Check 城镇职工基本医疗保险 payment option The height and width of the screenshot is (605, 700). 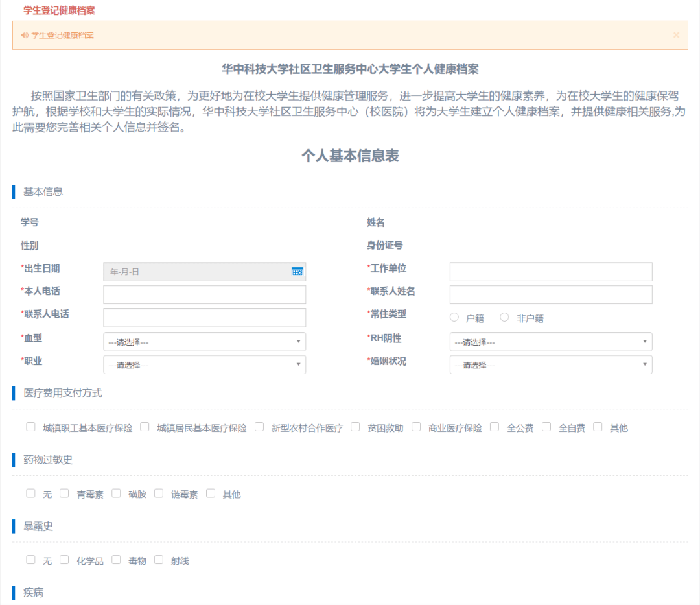(x=30, y=427)
